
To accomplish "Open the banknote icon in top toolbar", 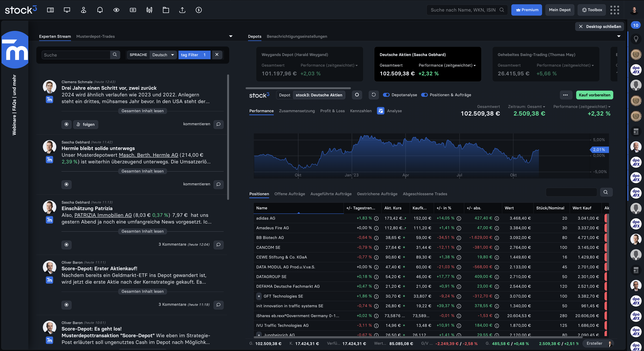I will click(x=133, y=10).
